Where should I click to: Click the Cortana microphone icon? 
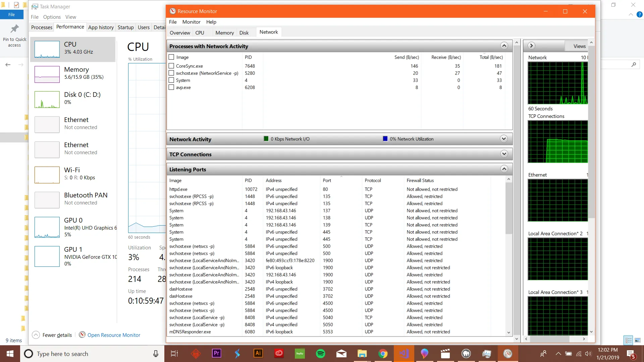(156, 354)
